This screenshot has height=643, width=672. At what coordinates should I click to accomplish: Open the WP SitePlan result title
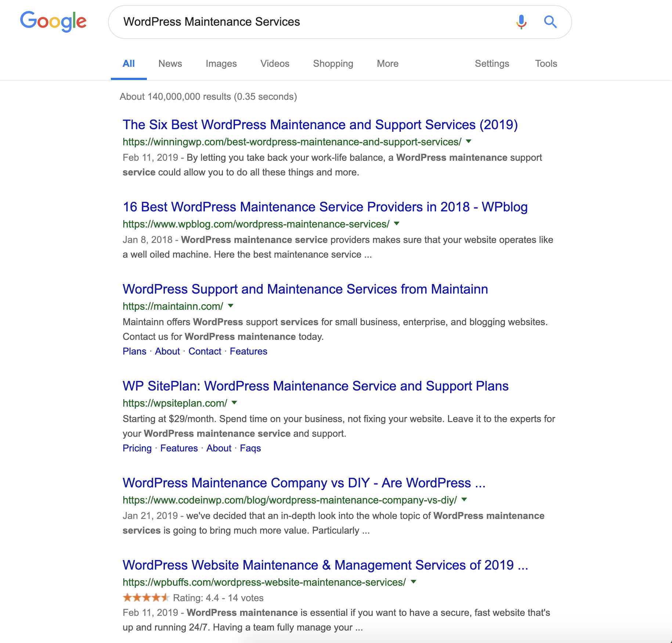pyautogui.click(x=315, y=386)
